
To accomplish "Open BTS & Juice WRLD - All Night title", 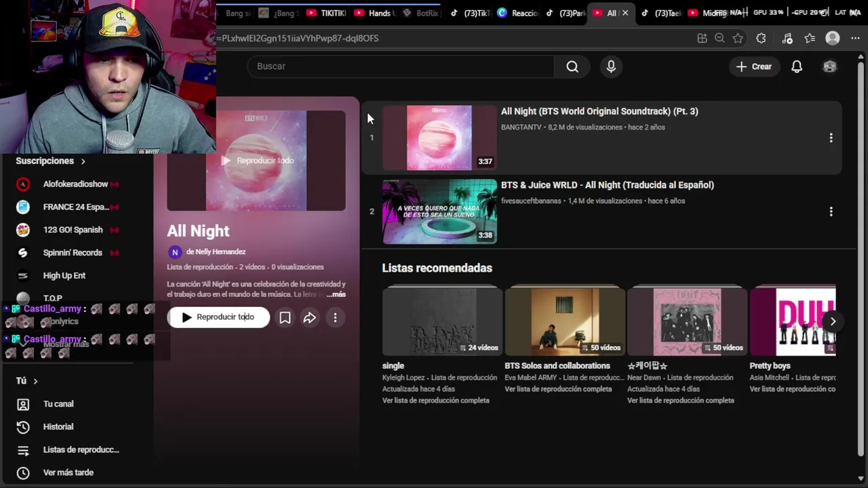I will (607, 185).
